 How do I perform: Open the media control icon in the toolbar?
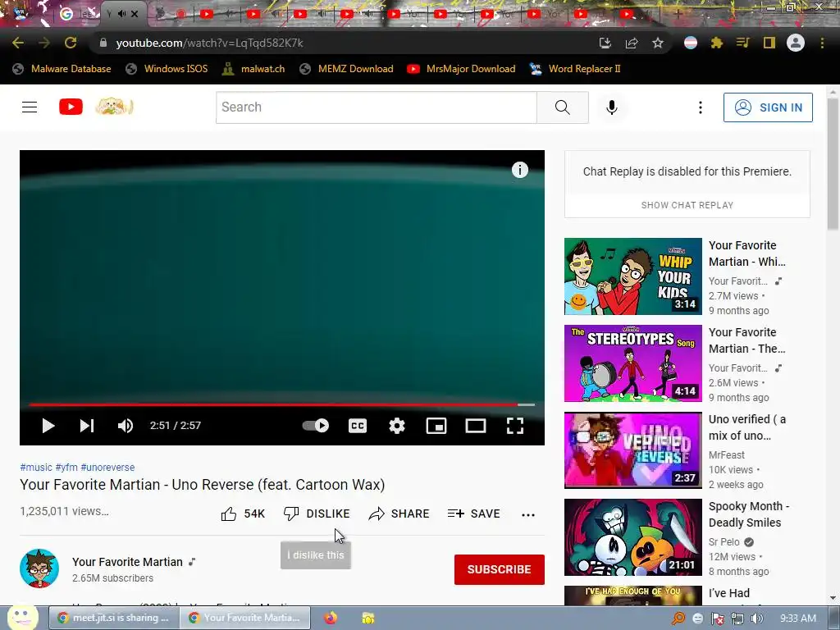click(x=743, y=43)
